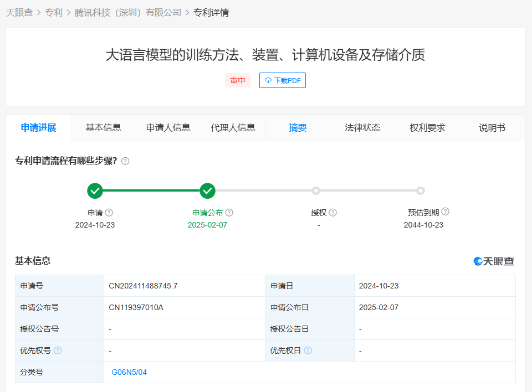Click the 授权公告号 label cell

(60, 329)
